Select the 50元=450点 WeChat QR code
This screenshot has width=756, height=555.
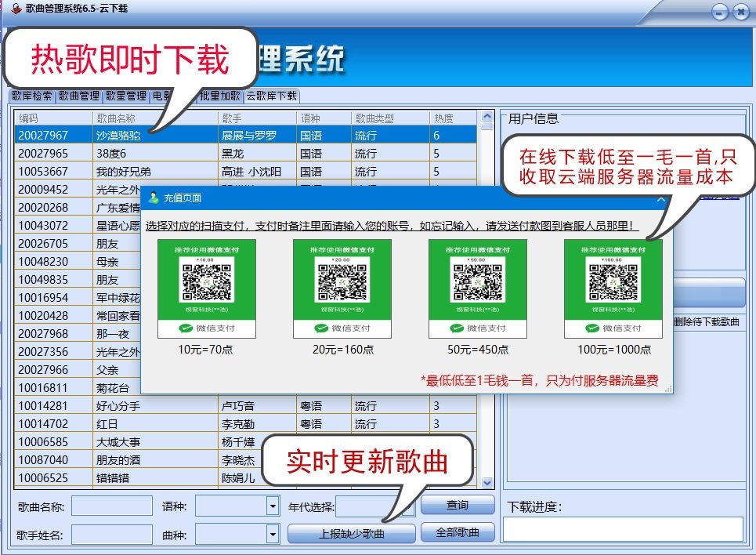[478, 288]
